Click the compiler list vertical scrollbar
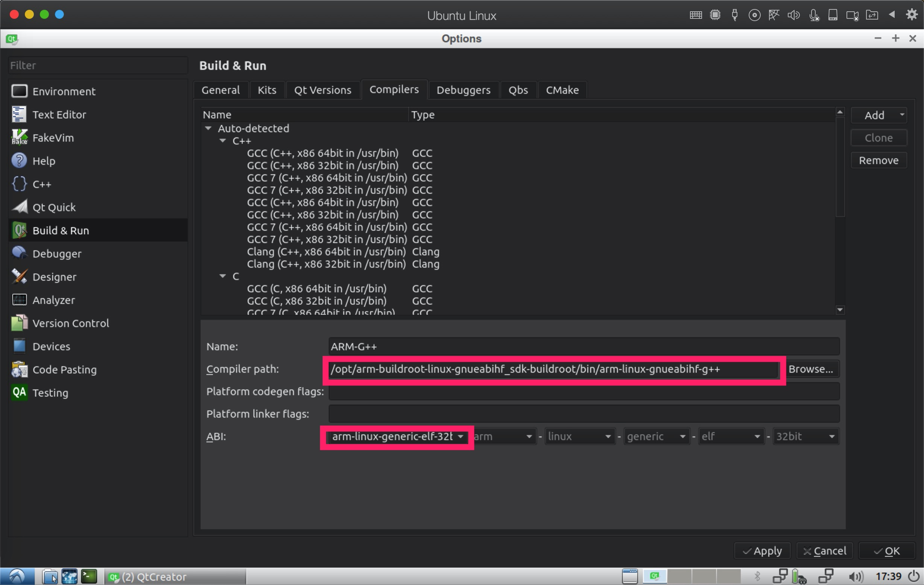The width and height of the screenshot is (924, 585). click(x=840, y=167)
